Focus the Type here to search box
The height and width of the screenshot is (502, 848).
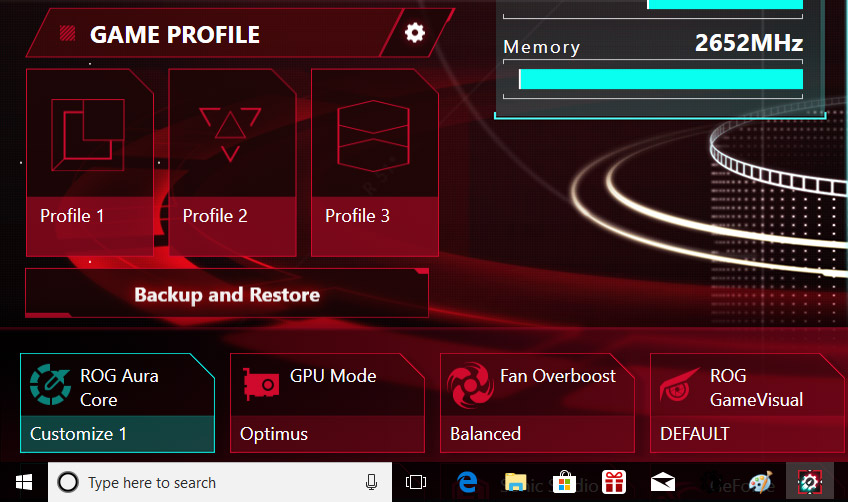[x=220, y=482]
